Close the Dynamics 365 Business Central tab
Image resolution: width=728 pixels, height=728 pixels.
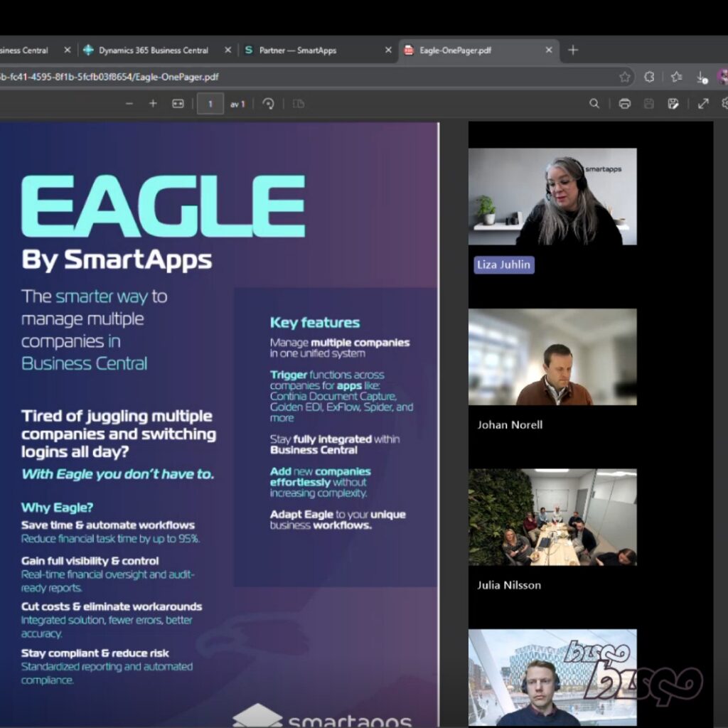(x=227, y=50)
